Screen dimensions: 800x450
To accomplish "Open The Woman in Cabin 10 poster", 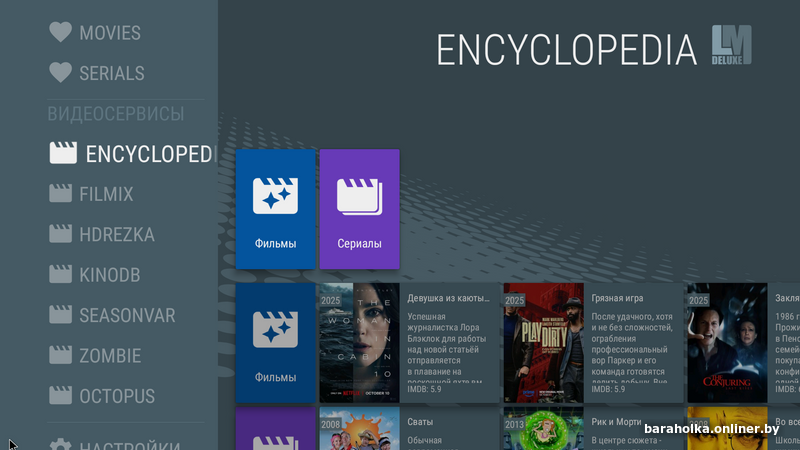I will (x=360, y=343).
